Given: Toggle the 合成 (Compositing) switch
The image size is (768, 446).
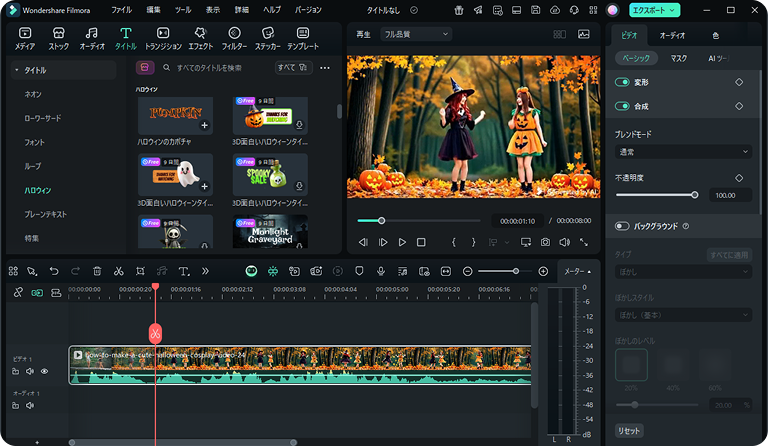Looking at the screenshot, I should pyautogui.click(x=623, y=105).
